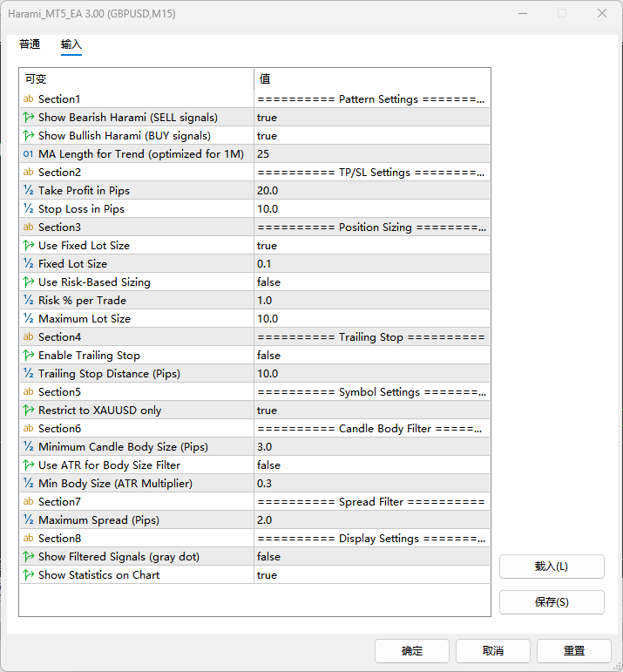The width and height of the screenshot is (623, 672).
Task: Click the Stop Loss in Pips value field
Action: tap(371, 209)
